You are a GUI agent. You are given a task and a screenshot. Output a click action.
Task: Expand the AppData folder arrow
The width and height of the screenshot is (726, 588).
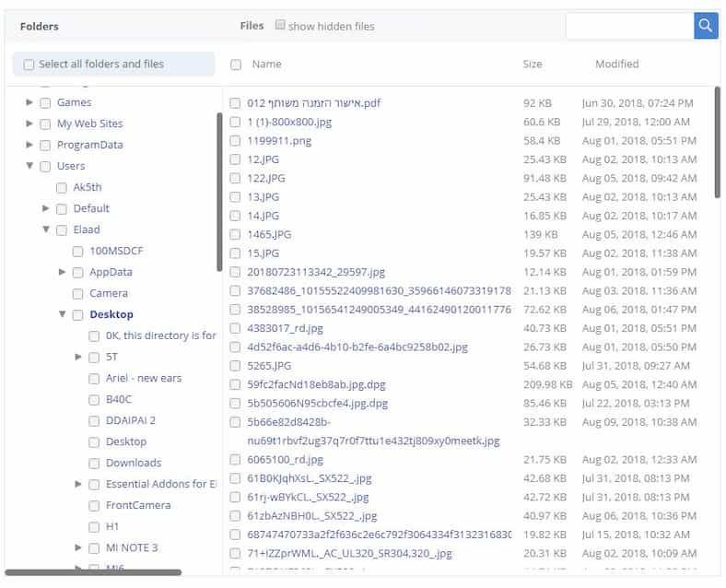pyautogui.click(x=63, y=272)
